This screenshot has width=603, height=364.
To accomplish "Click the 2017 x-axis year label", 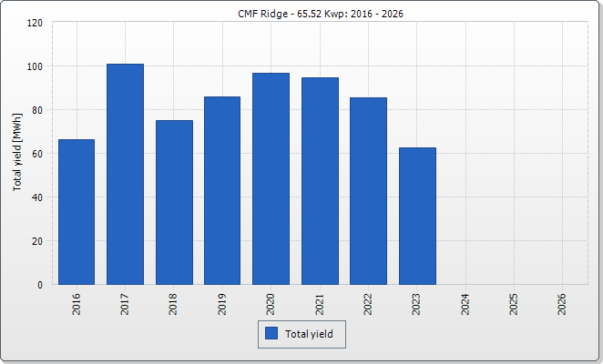I will click(125, 304).
